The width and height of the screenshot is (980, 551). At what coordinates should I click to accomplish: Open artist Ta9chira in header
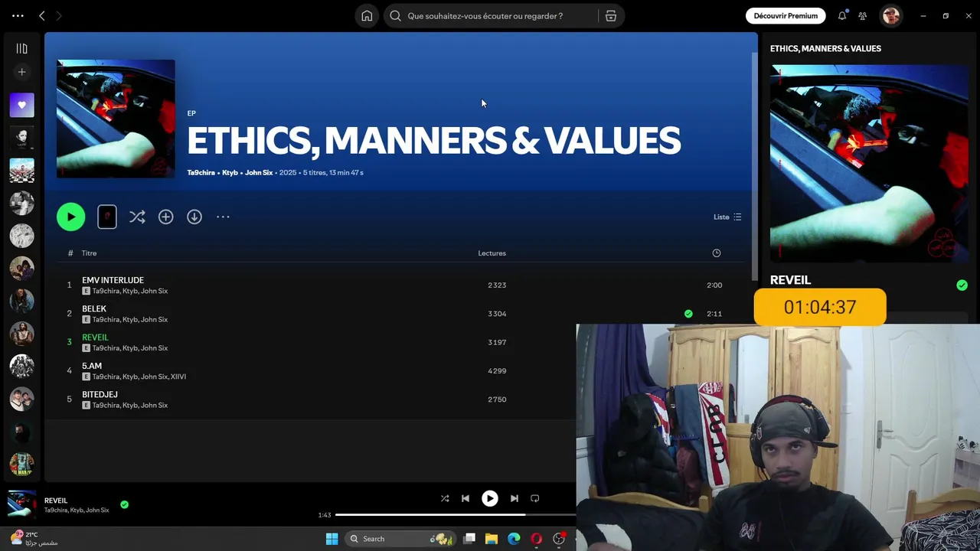(201, 173)
